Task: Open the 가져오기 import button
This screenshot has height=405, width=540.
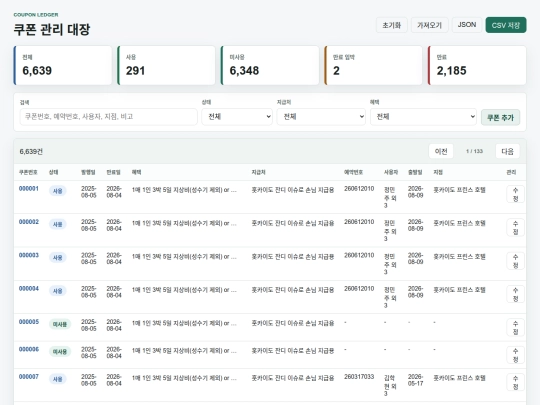Action: 429,25
